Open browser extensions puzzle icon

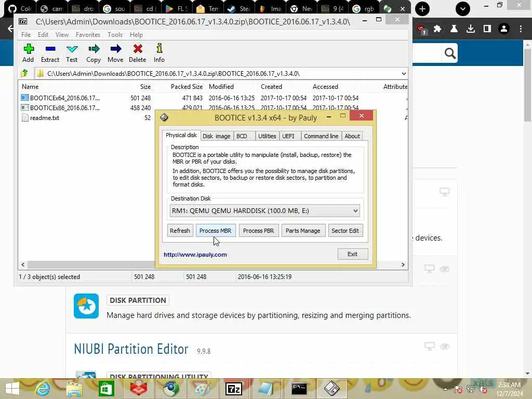[x=437, y=29]
